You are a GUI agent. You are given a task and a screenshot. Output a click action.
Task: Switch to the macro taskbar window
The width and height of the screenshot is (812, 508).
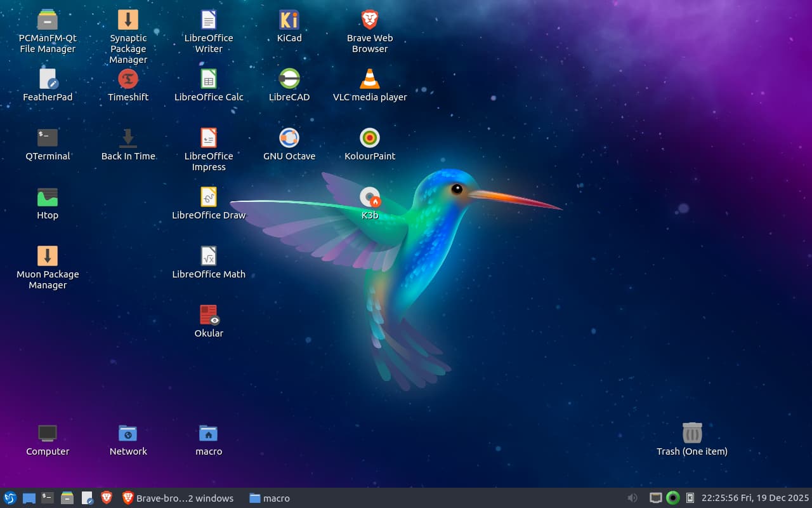(270, 498)
